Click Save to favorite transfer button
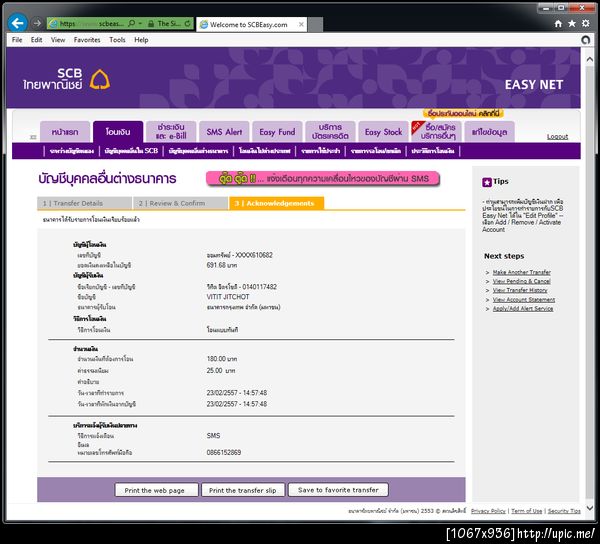 coord(338,490)
